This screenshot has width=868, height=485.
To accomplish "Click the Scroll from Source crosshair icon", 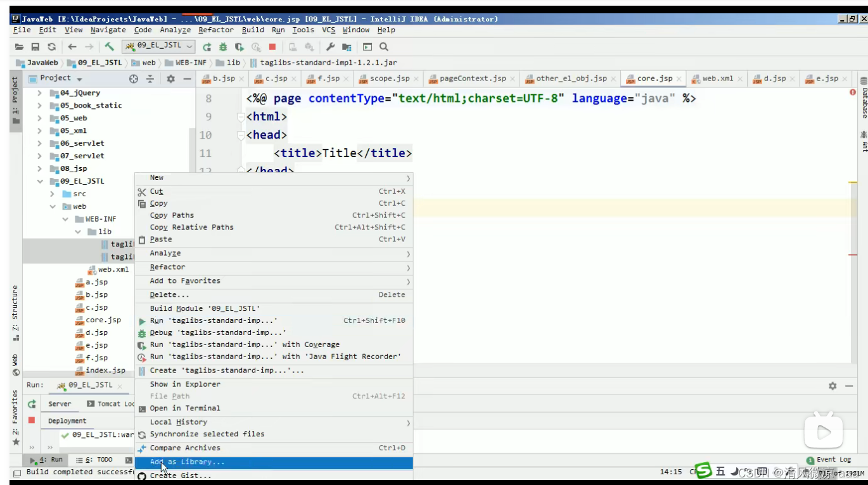I will tap(134, 79).
